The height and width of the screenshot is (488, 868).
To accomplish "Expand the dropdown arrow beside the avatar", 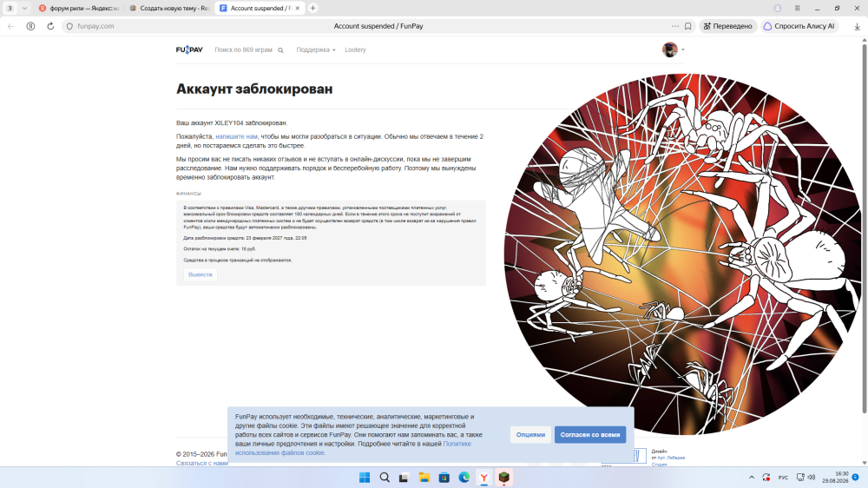I will [x=682, y=49].
